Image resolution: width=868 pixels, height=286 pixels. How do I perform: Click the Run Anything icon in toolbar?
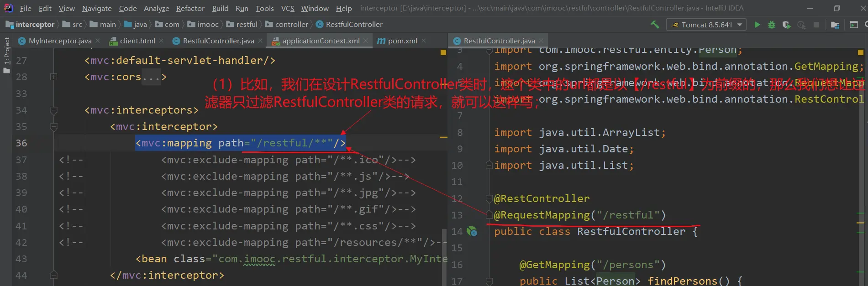[x=854, y=25]
